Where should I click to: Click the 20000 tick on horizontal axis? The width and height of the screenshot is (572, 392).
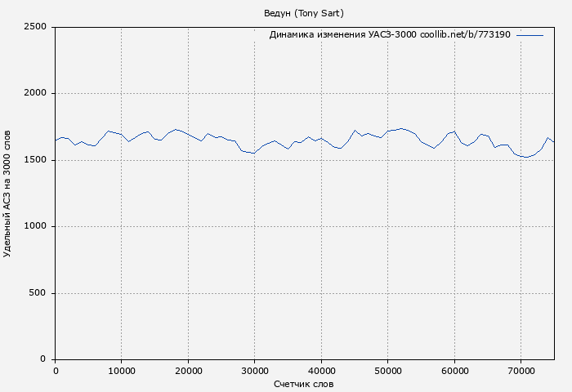[x=188, y=371]
